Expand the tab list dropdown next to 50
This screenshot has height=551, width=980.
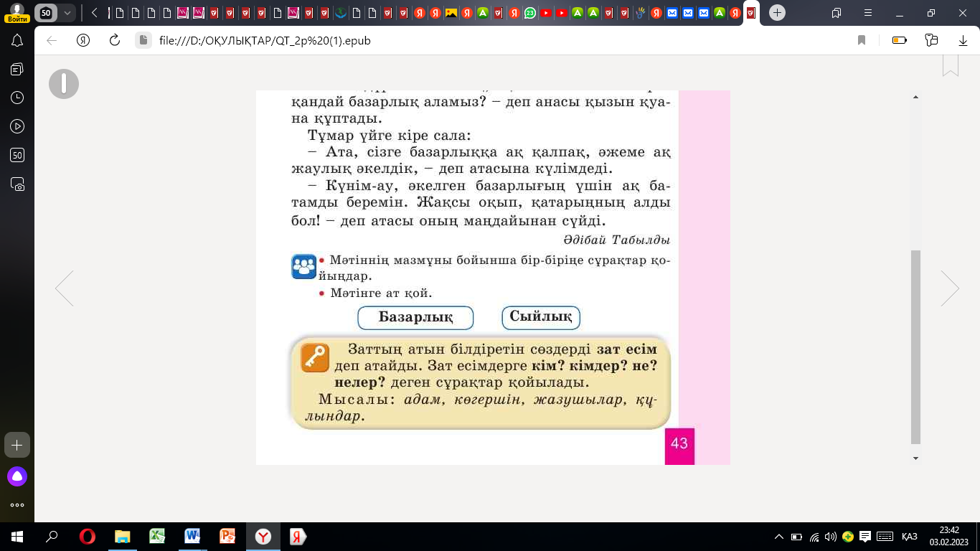pos(67,13)
